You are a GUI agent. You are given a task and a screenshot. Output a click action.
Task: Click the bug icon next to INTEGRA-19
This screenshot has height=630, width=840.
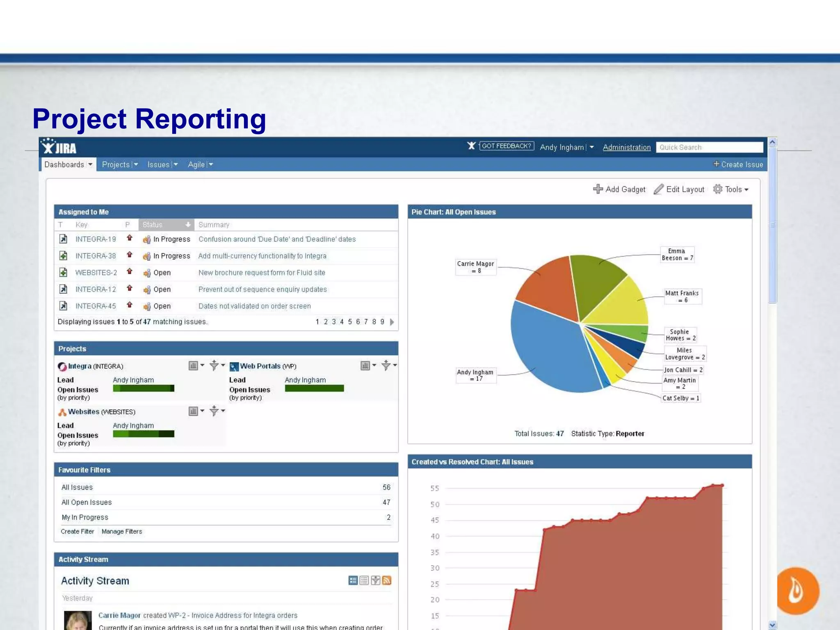coord(63,239)
